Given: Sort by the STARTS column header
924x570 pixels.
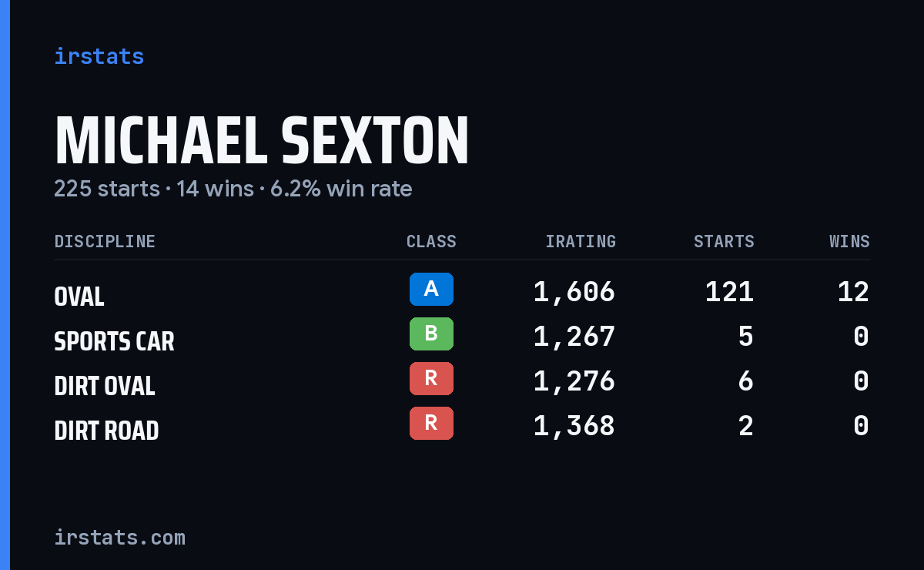Looking at the screenshot, I should [724, 242].
